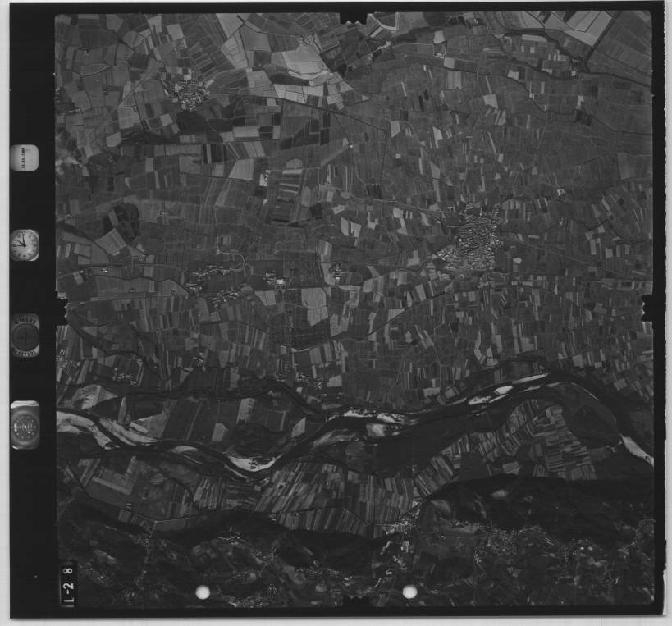Click the circular level instrument below the clock
The height and width of the screenshot is (626, 672).
tap(25, 336)
